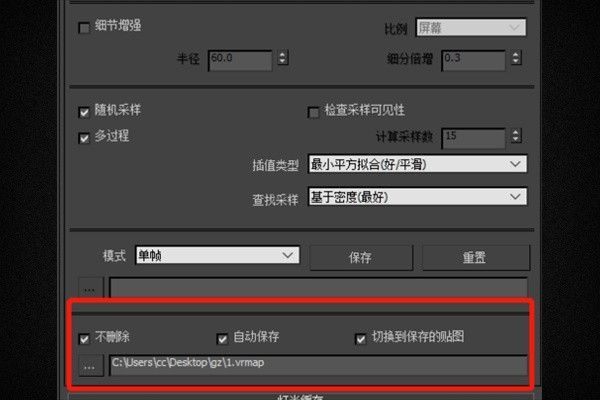This screenshot has width=600, height=400.
Task: Enable the 细节增强 checkbox
Action: click(x=84, y=28)
